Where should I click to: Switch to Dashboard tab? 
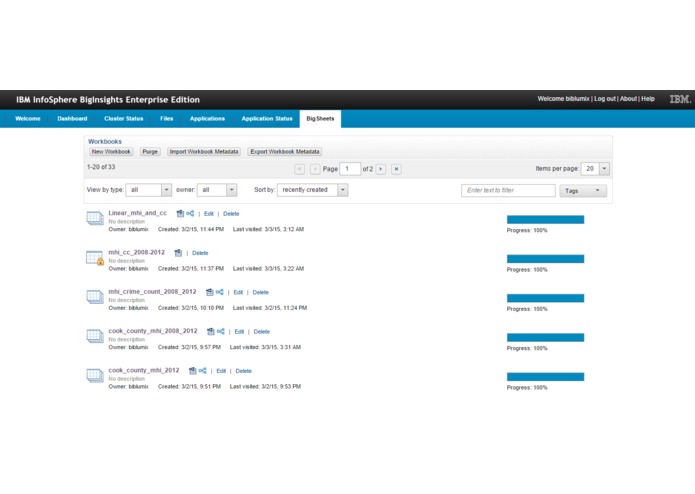click(x=72, y=119)
